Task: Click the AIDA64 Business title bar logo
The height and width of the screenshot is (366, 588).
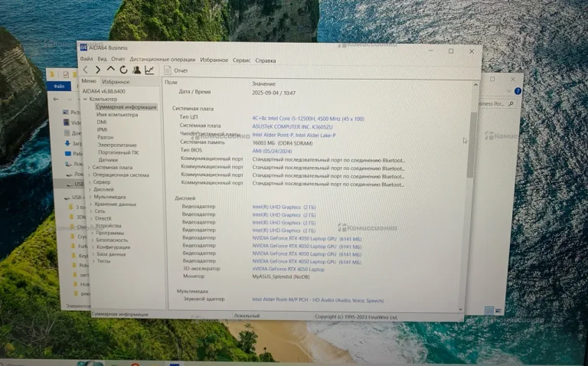Action: [x=83, y=47]
